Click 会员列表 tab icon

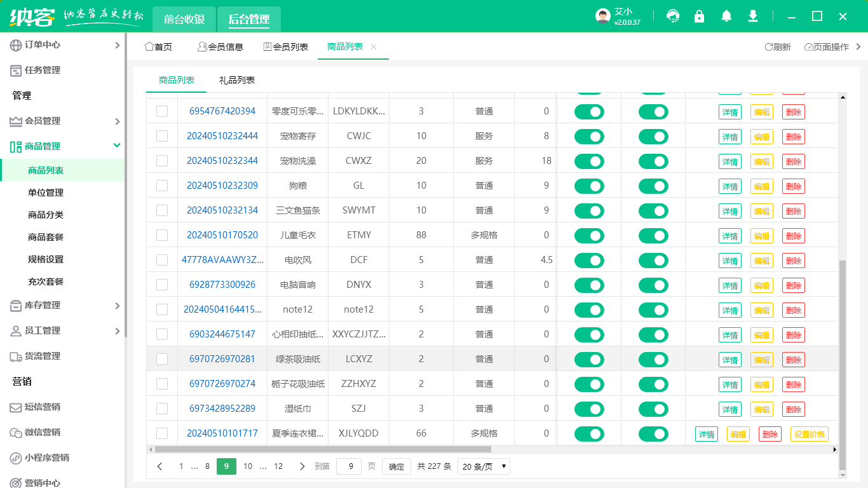(x=268, y=46)
